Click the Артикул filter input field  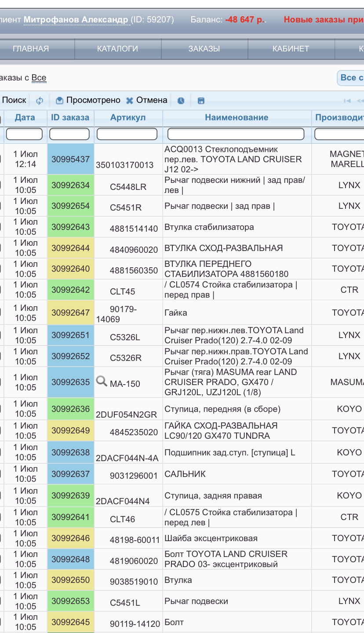pyautogui.click(x=127, y=134)
